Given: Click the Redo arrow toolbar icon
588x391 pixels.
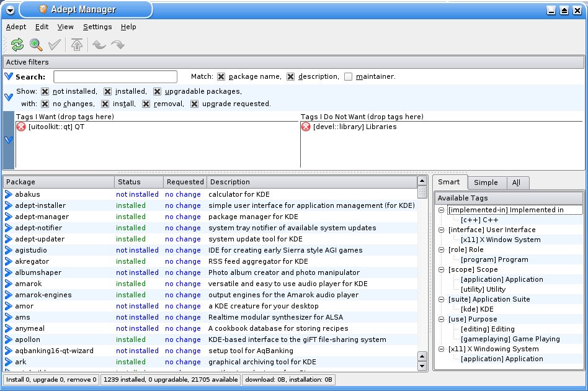Looking at the screenshot, I should (x=118, y=45).
